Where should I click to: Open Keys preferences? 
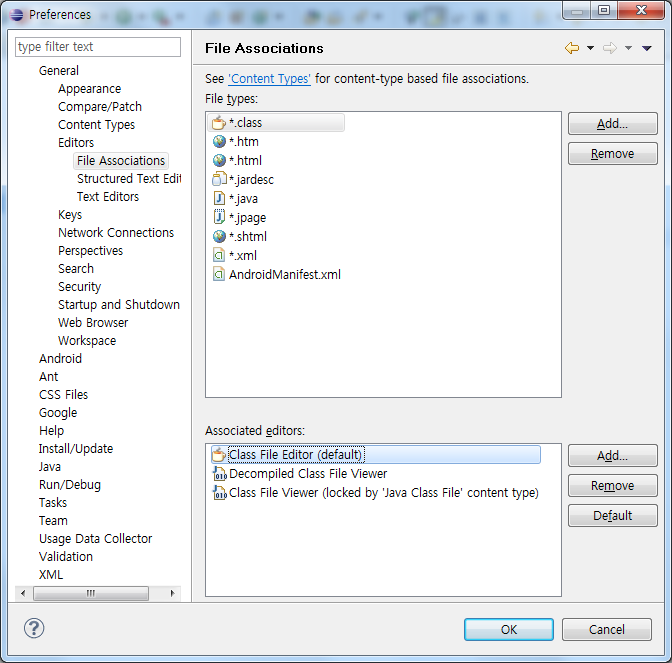[x=70, y=215]
